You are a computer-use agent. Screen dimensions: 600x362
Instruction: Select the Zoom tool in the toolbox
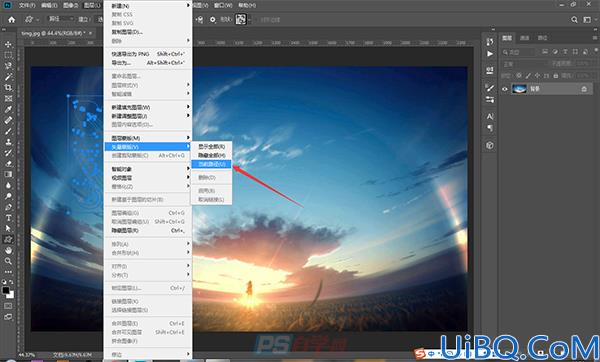click(x=8, y=261)
